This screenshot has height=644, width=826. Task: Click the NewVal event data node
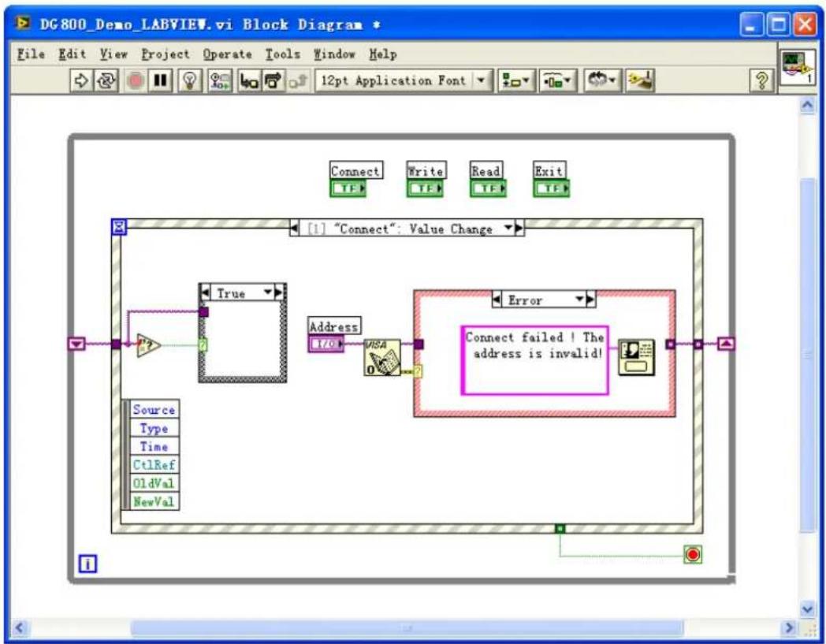pyautogui.click(x=153, y=501)
